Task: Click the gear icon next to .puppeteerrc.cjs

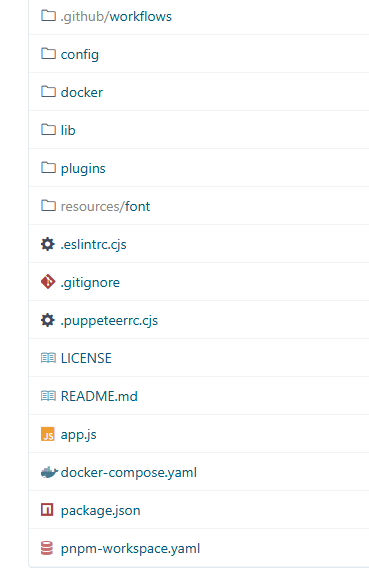Action: click(48, 320)
